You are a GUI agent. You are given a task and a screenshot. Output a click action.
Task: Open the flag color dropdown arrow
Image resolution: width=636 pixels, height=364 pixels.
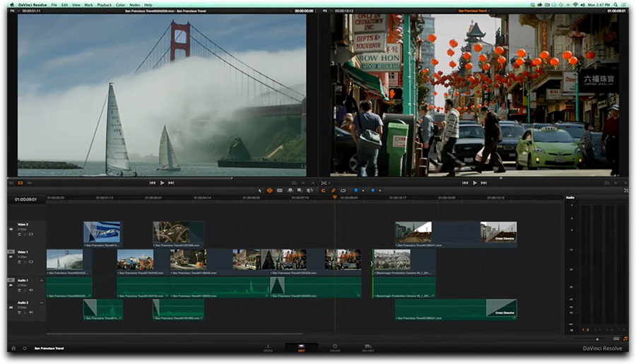pos(363,191)
